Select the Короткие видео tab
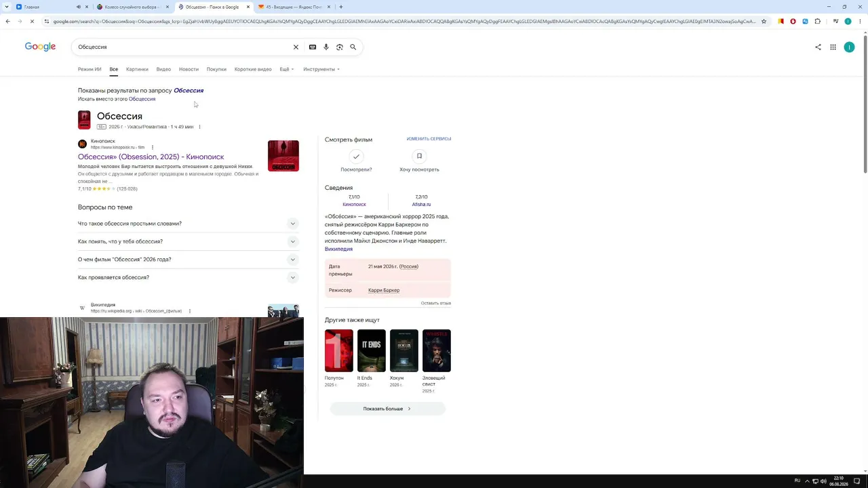The image size is (868, 488). [x=253, y=69]
